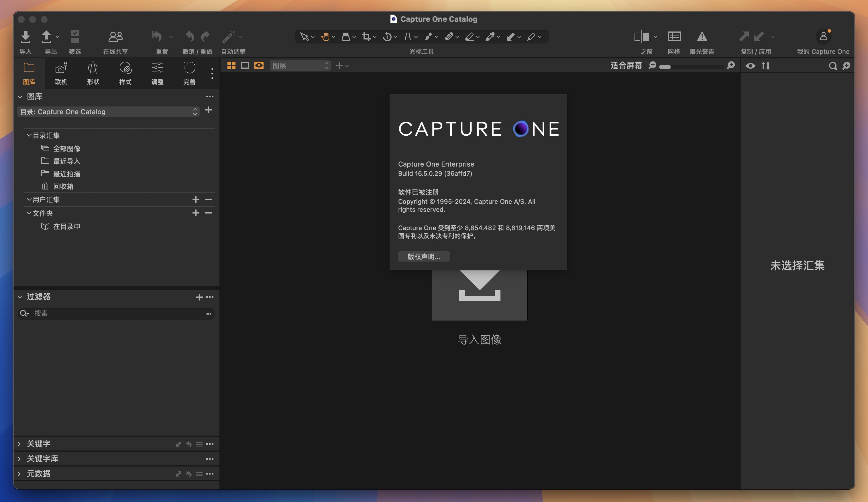
Task: Select the Keystone tool
Action: 408,36
